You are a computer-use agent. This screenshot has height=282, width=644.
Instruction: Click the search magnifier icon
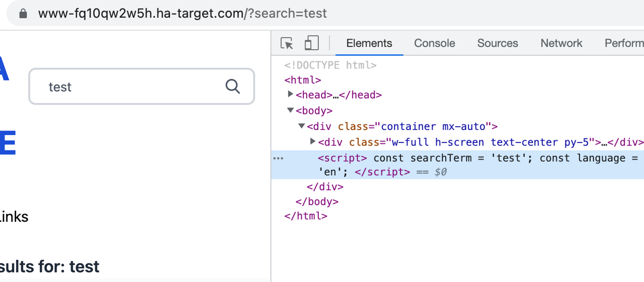(232, 87)
